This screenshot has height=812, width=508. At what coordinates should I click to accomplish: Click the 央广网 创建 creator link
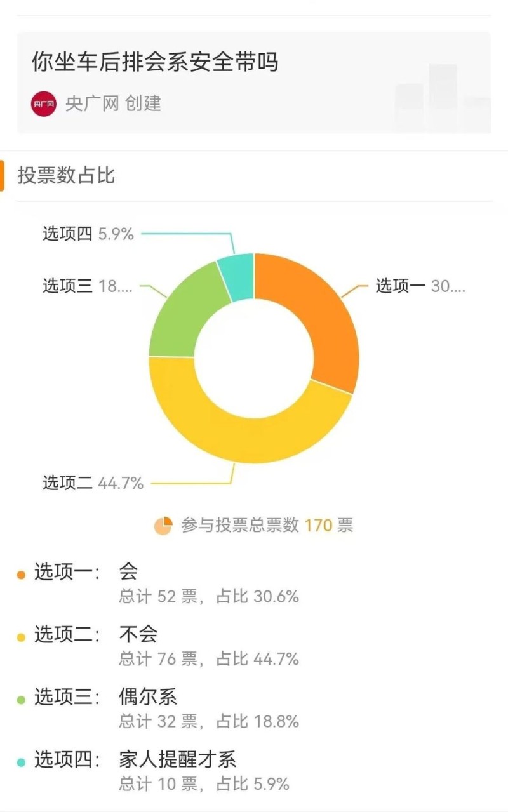[114, 105]
